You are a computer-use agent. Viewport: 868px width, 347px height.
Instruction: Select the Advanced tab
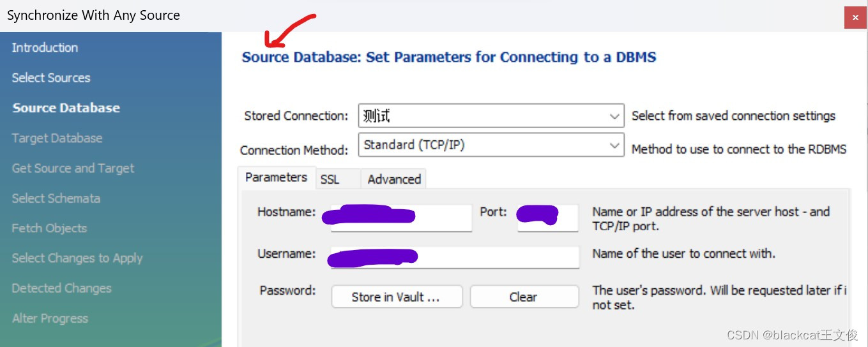point(394,179)
